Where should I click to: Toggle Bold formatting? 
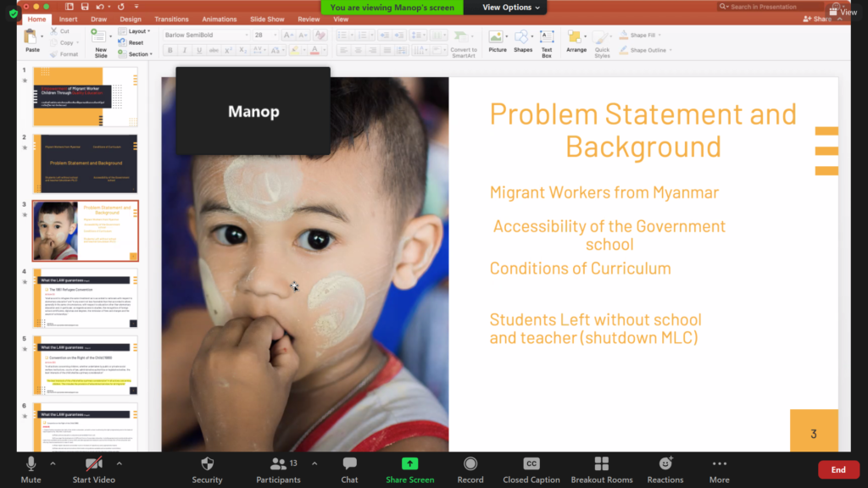(x=170, y=50)
